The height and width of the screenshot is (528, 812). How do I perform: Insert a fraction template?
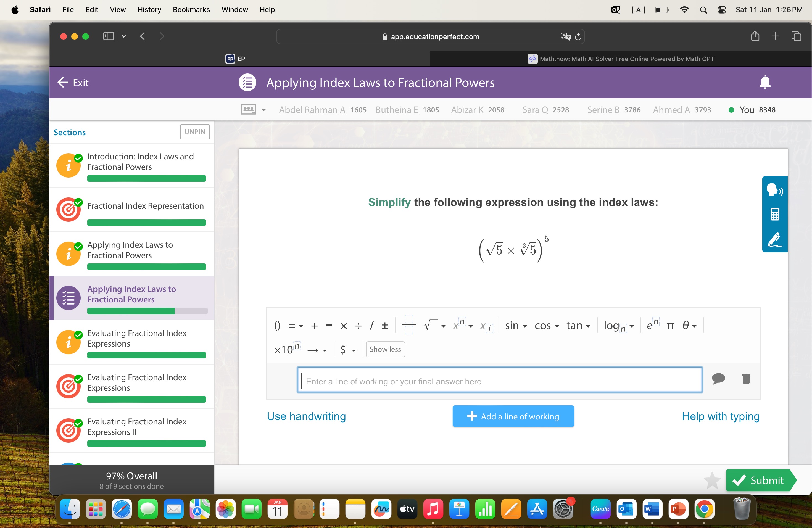point(409,325)
